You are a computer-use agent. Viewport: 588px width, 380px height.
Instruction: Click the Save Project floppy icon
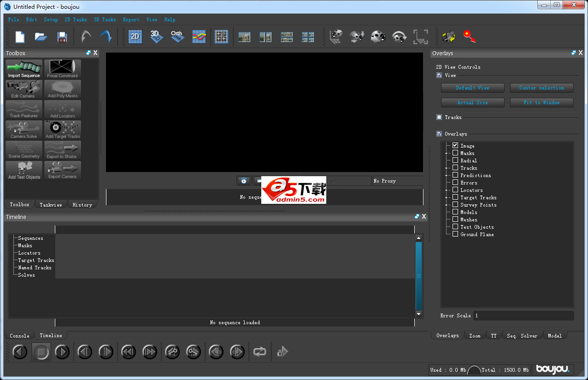(62, 37)
